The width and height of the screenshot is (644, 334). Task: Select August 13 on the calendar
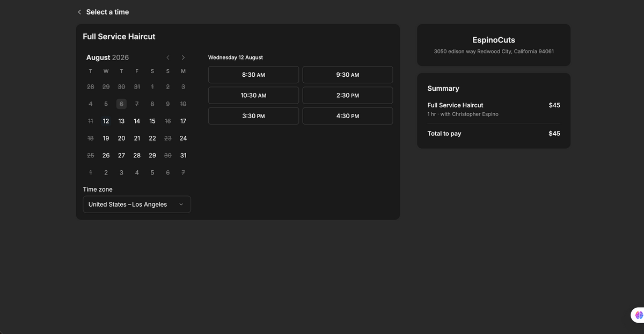tap(121, 121)
